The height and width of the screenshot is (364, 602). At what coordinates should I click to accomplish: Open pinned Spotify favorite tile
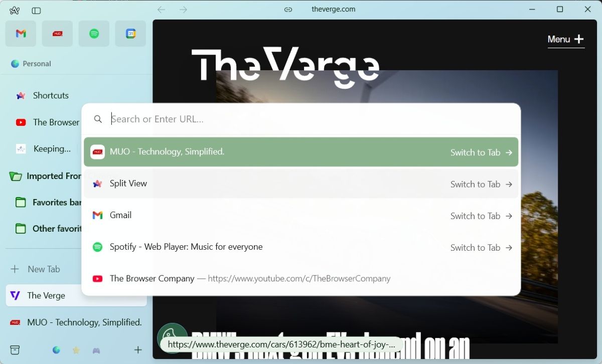tap(94, 34)
